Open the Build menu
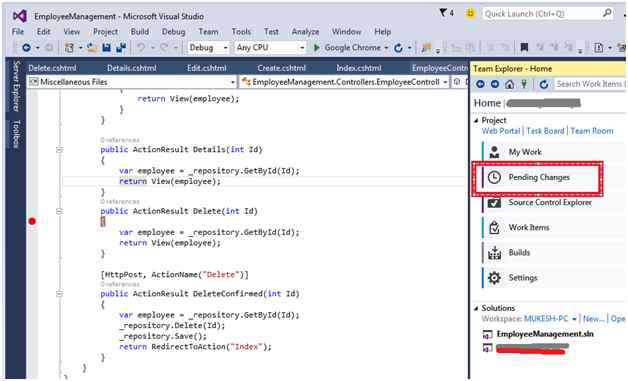This screenshot has width=628, height=381. pos(139,32)
